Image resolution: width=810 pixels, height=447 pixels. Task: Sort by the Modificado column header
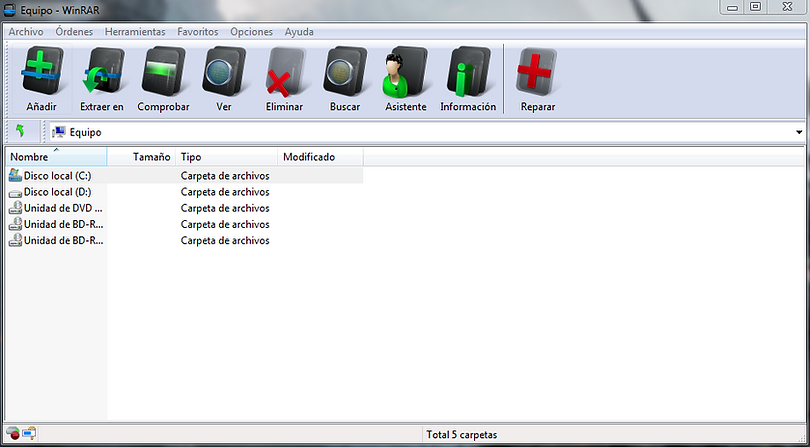pos(320,157)
